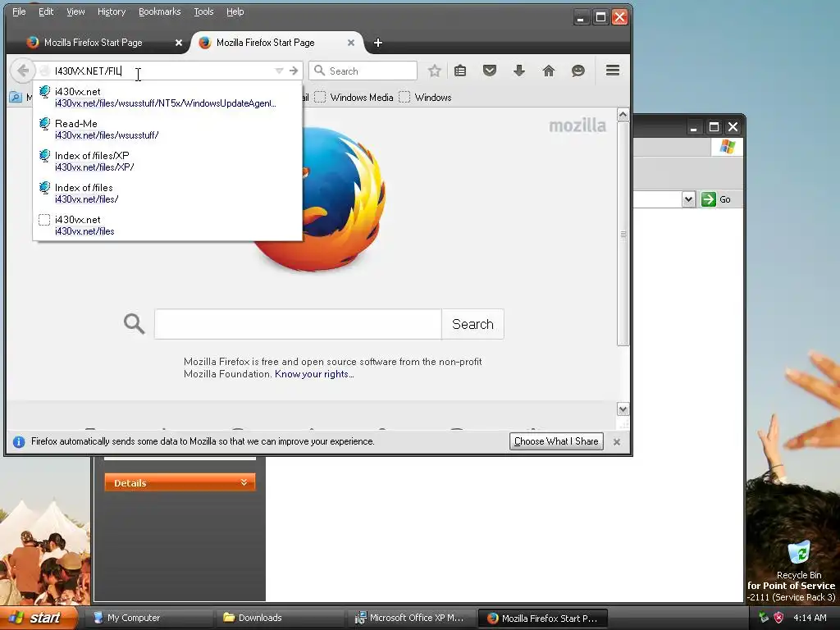Viewport: 840px width, 630px height.
Task: Click the vertical scrollbar thumb in Firefox
Action: pos(623,234)
